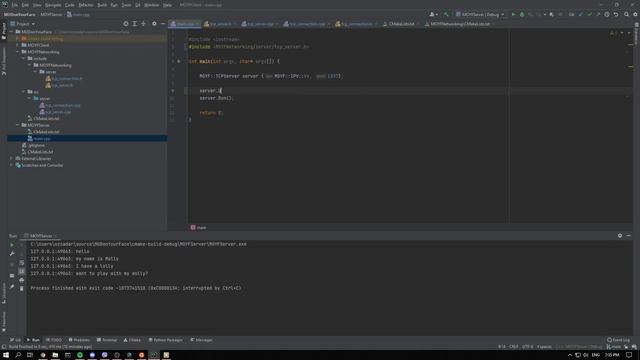Roll back changes with the undo arrow icon
This screenshot has height=360, width=640.
coord(616,14)
